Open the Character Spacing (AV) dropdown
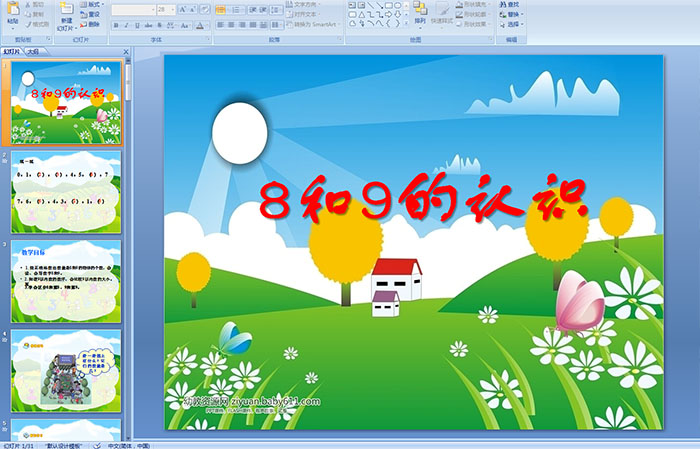 (x=172, y=25)
